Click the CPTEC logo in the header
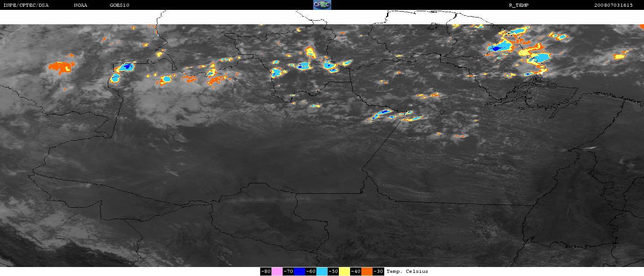644x276 pixels. tap(322, 5)
